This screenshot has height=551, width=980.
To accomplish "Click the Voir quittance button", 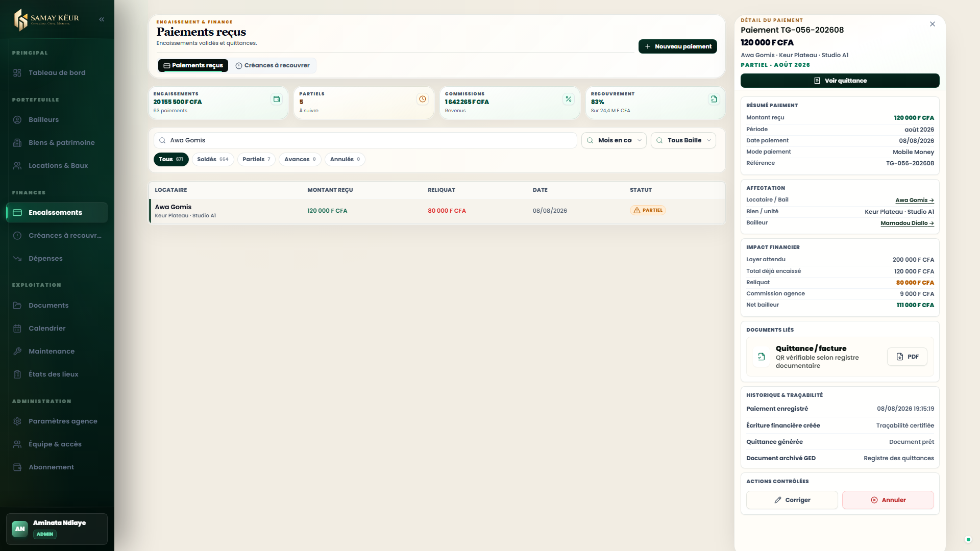I will (840, 81).
